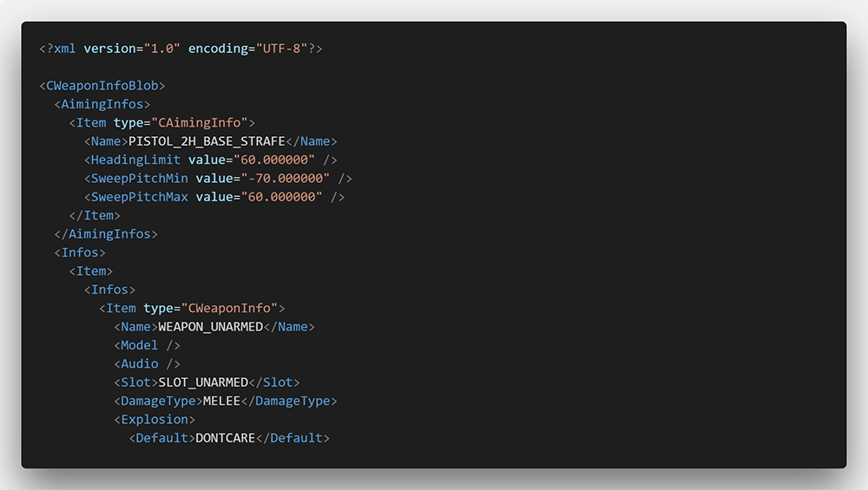The height and width of the screenshot is (490, 868).
Task: Click the AimingInfos opening tag
Action: 102,104
